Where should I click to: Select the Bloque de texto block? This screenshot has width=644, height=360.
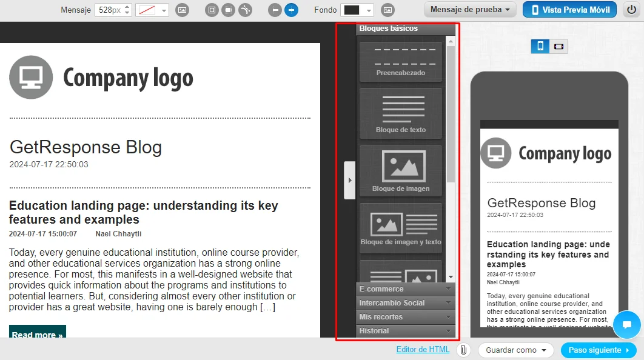400,113
